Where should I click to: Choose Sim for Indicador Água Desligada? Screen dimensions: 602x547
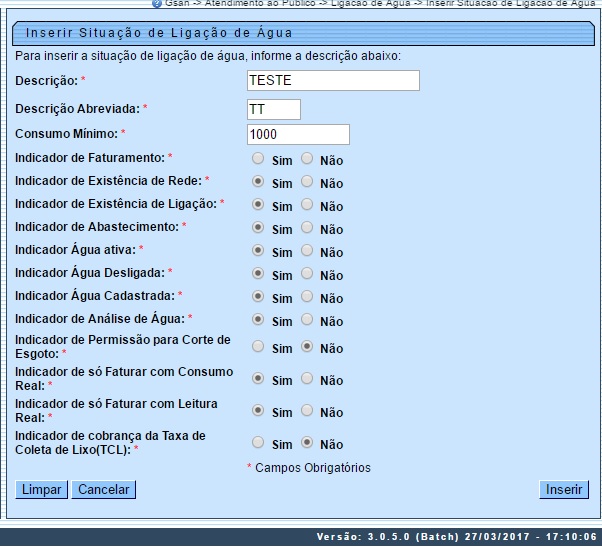258,274
